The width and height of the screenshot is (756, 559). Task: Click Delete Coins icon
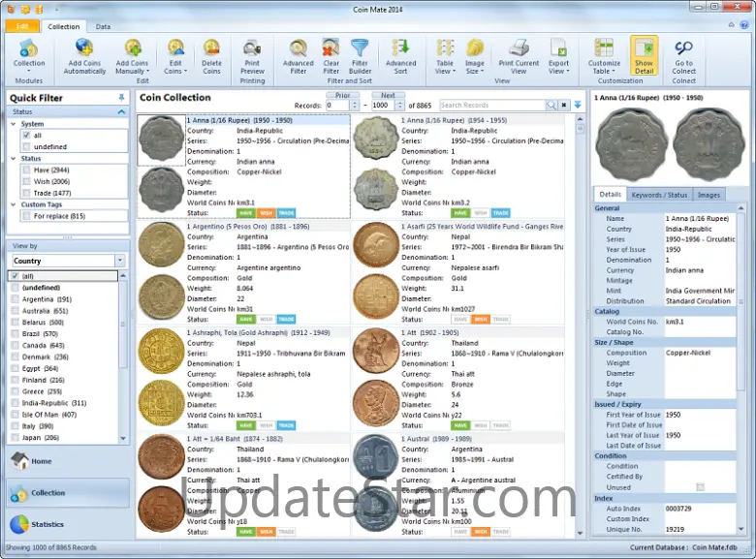(x=211, y=57)
